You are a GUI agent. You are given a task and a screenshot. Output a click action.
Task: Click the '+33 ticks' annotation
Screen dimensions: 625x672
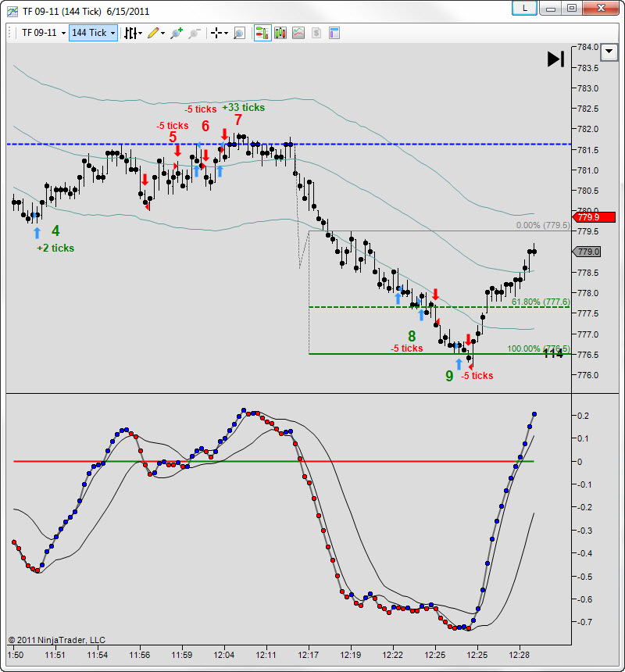[243, 108]
